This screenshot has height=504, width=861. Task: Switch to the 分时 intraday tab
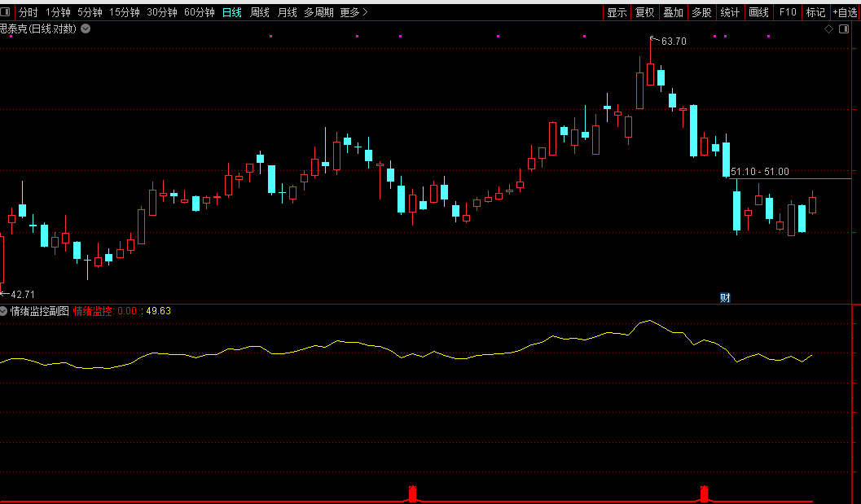tap(28, 12)
